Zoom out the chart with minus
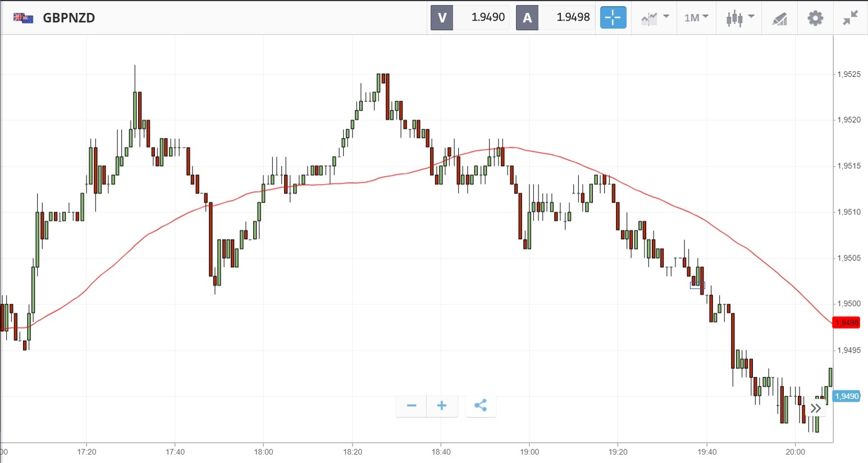The height and width of the screenshot is (463, 868). (412, 406)
